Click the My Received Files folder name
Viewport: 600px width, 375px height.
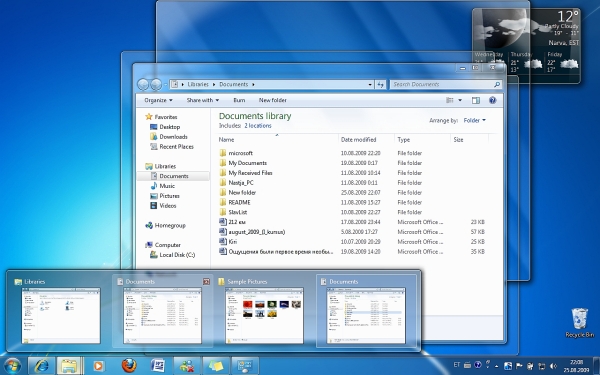(250, 173)
